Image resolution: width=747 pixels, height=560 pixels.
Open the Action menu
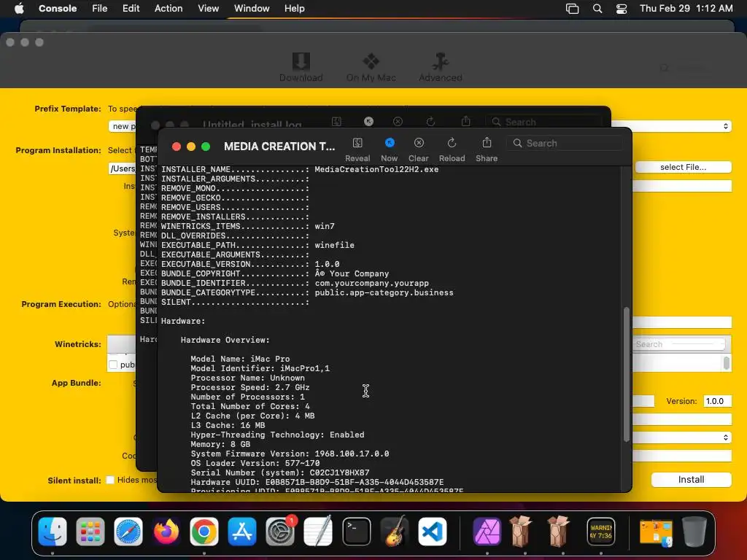[x=169, y=9]
